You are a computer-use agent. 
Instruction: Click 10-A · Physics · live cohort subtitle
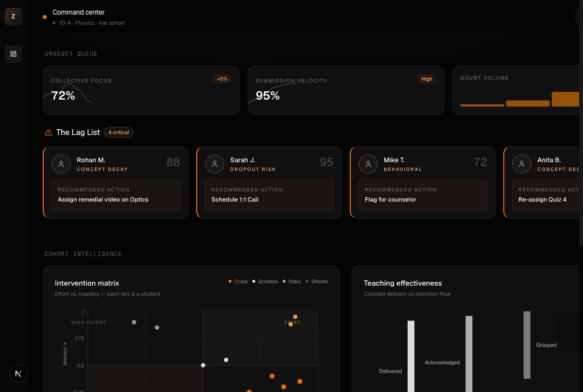pos(92,23)
